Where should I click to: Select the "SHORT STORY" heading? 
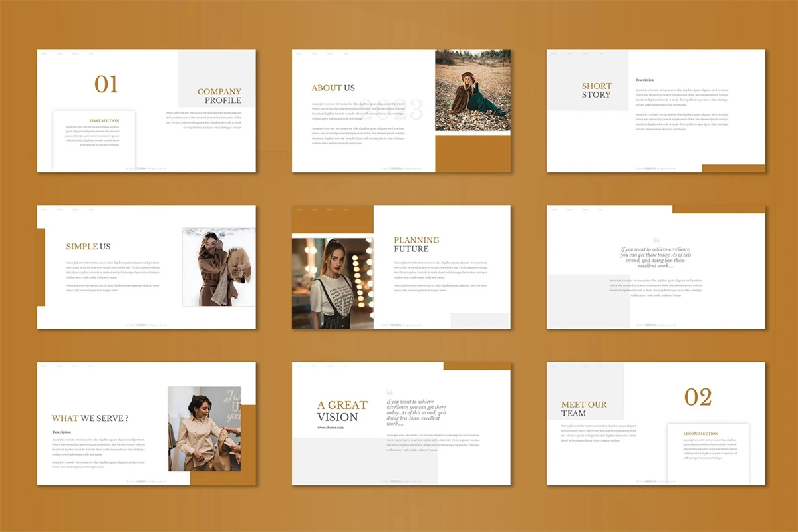(x=597, y=90)
